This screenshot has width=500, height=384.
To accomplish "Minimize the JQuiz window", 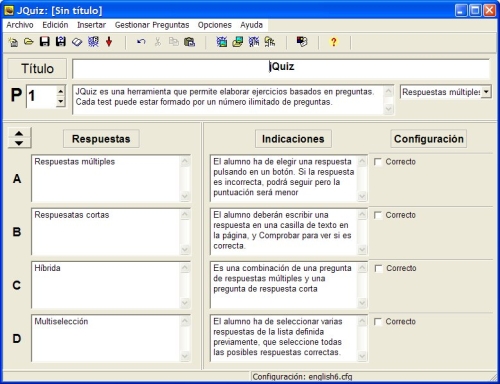I will [461, 10].
